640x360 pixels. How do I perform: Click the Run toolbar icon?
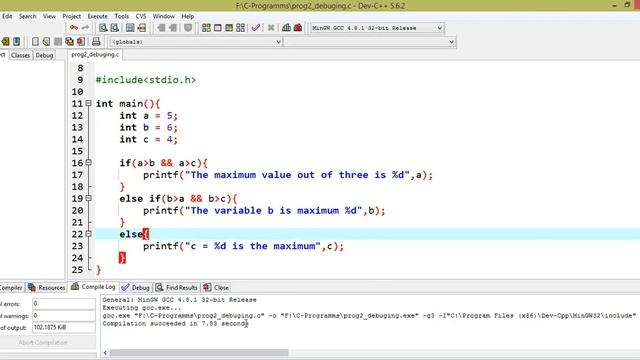[218, 28]
